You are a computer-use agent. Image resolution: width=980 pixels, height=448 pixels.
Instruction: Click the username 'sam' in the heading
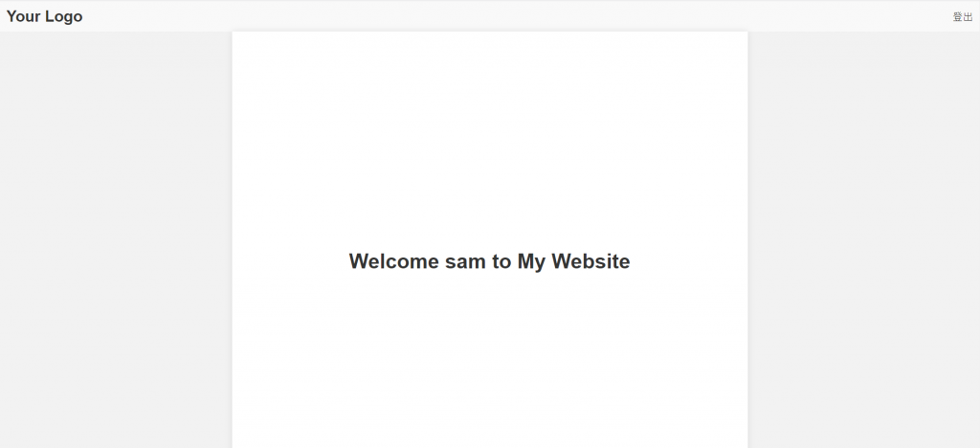pos(466,261)
